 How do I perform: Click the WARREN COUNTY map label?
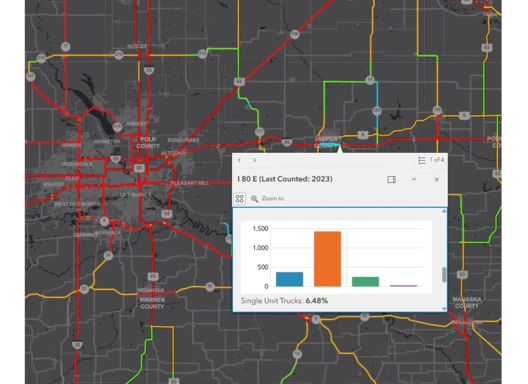pyautogui.click(x=152, y=303)
